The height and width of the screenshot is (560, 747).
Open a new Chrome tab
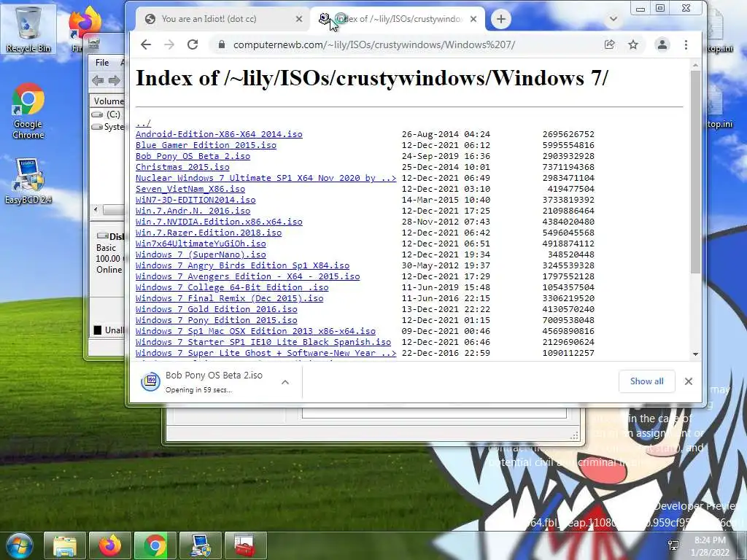[x=500, y=19]
